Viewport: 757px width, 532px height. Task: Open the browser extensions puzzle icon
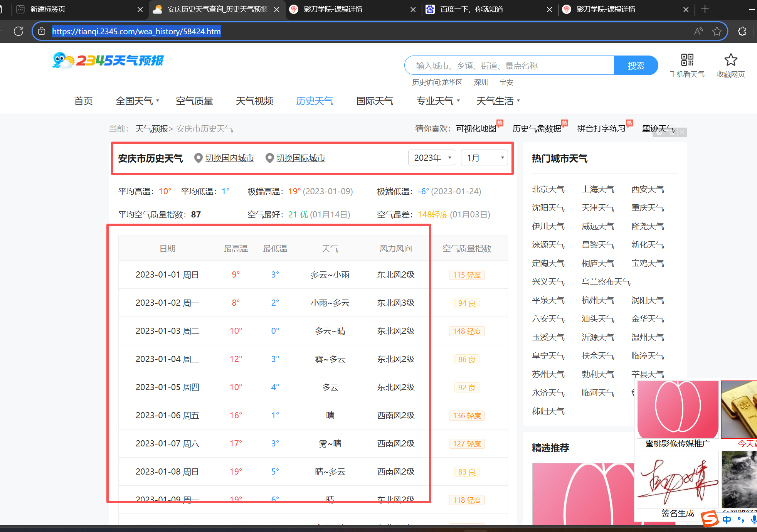[742, 31]
